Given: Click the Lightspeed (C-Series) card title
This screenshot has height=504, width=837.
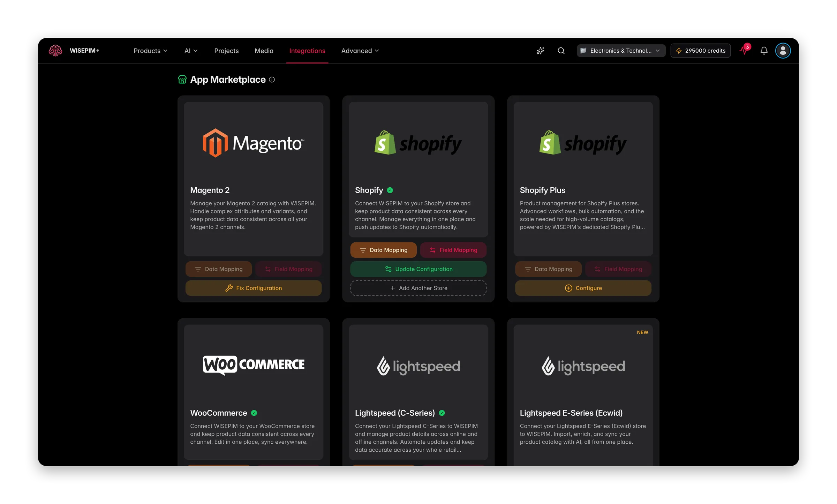Looking at the screenshot, I should 395,413.
